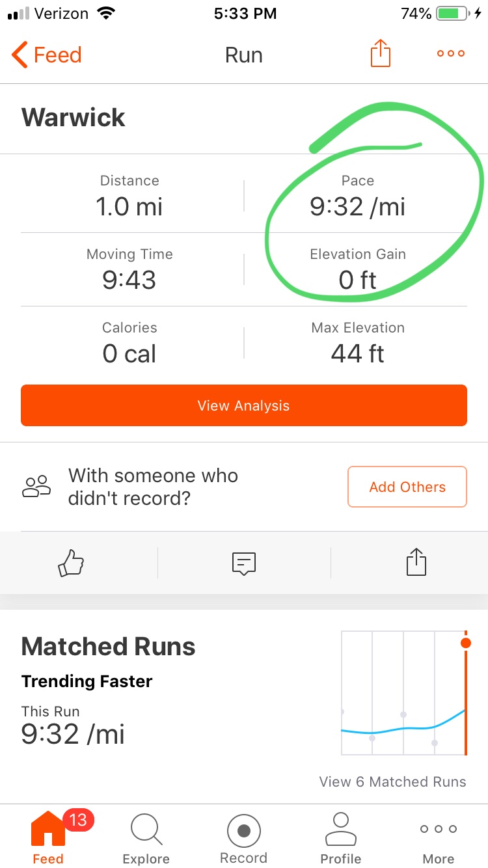Open the View 6 Matched Runs link
488x868 pixels.
point(392,782)
